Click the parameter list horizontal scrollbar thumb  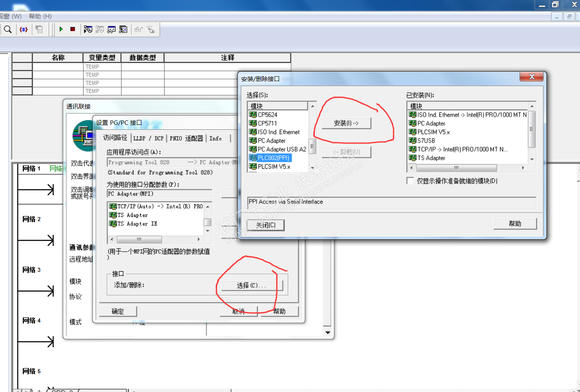point(139,239)
